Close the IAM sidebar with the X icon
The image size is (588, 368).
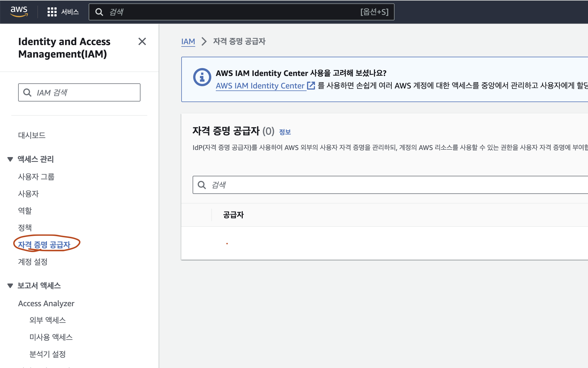142,41
